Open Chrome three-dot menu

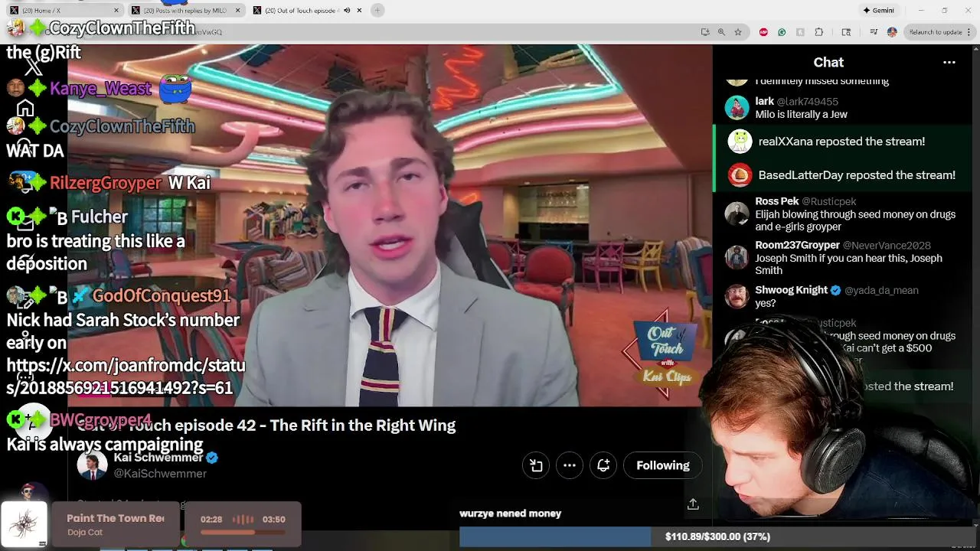pos(971,32)
